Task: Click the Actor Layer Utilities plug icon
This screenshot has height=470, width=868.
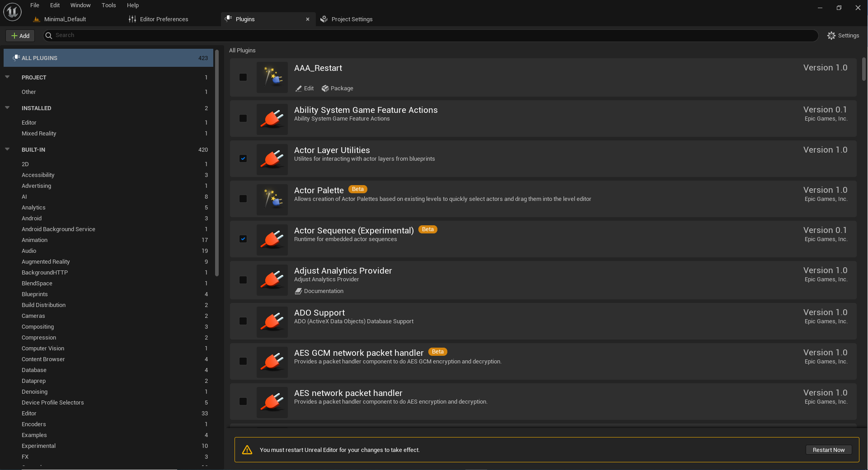Action: [272, 159]
